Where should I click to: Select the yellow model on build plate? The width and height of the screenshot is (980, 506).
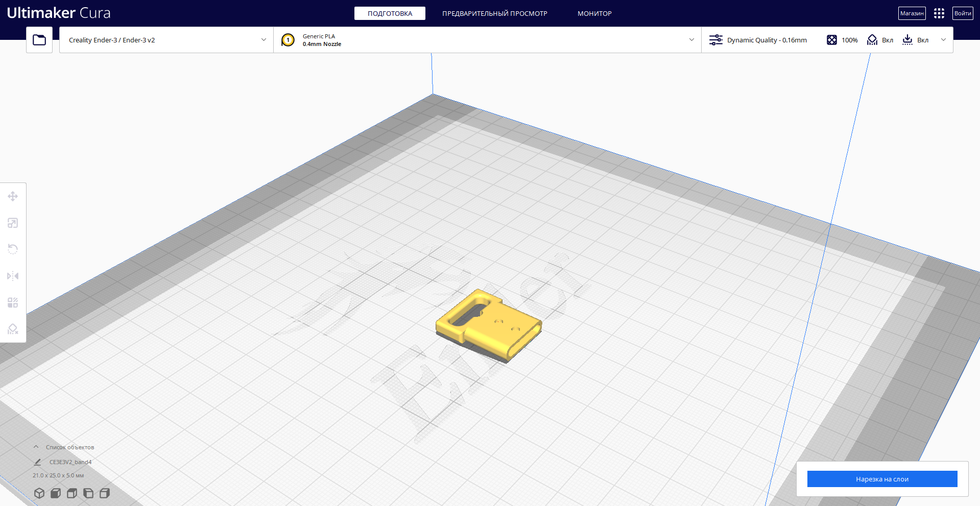click(489, 325)
